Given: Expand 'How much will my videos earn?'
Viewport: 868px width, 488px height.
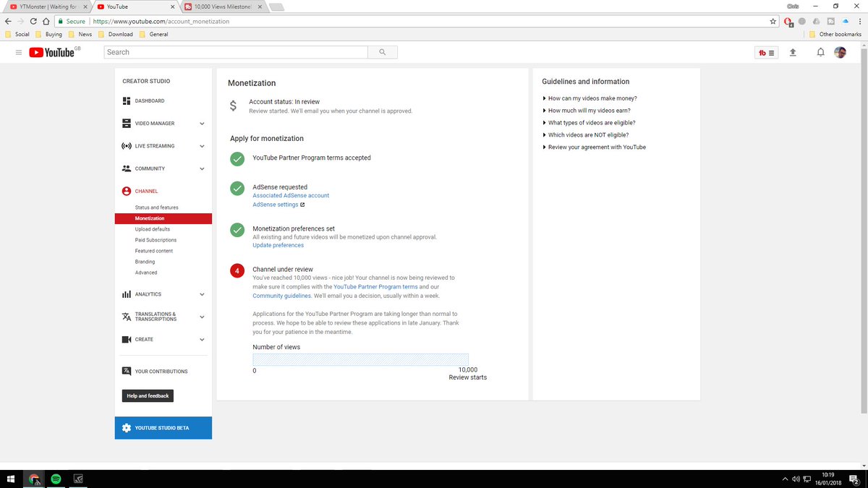Looking at the screenshot, I should pos(591,111).
